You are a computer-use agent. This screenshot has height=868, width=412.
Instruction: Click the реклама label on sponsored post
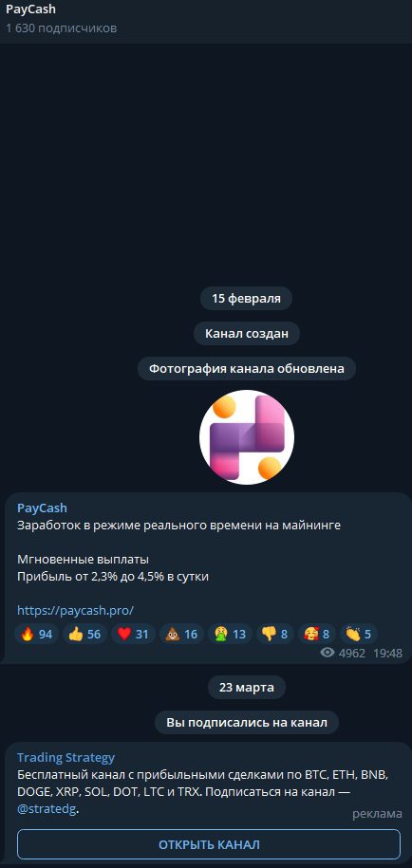coord(377,813)
